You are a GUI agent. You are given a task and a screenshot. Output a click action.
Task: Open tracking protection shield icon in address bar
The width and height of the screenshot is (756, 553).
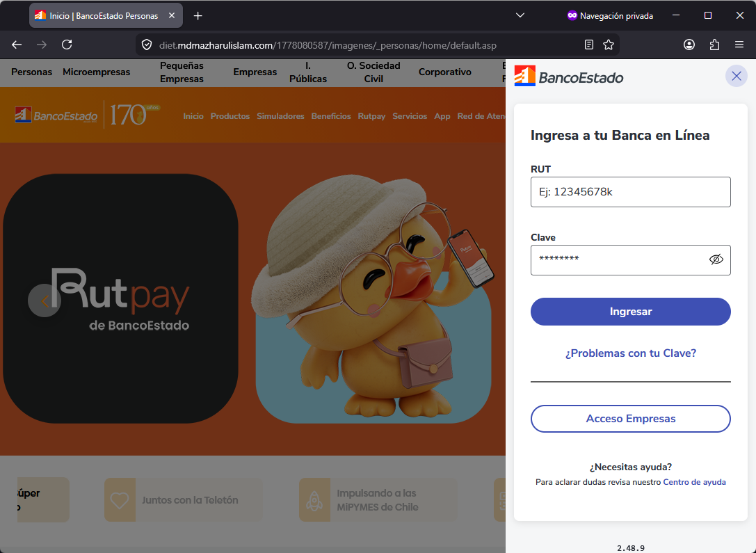click(x=147, y=45)
